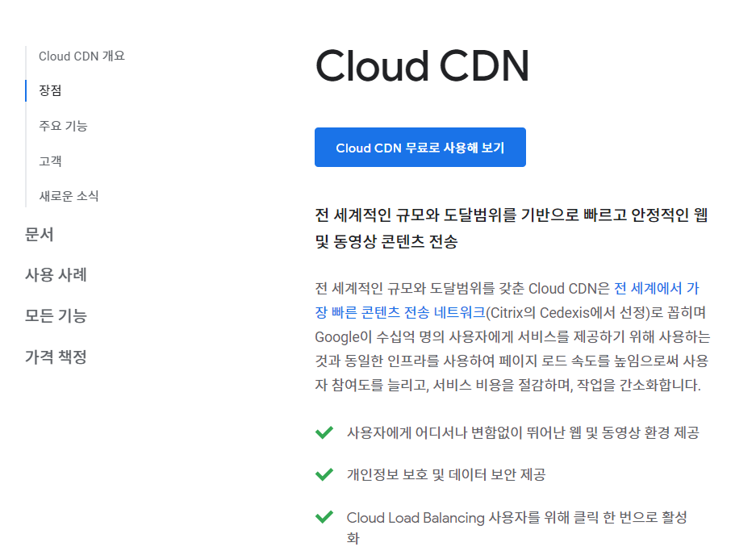The image size is (756, 555).
Task: Click the bold subtitle starting 전 세계적인 규모와
Action: [x=512, y=227]
